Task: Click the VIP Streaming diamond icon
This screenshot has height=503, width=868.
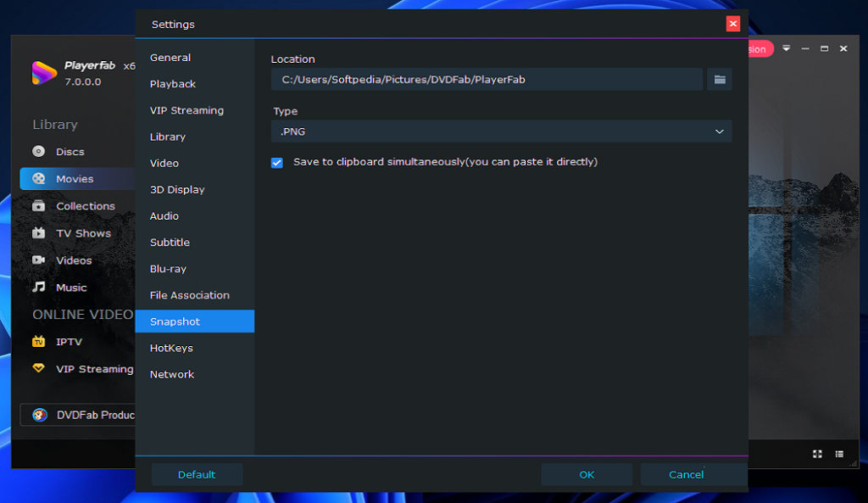Action: (38, 369)
